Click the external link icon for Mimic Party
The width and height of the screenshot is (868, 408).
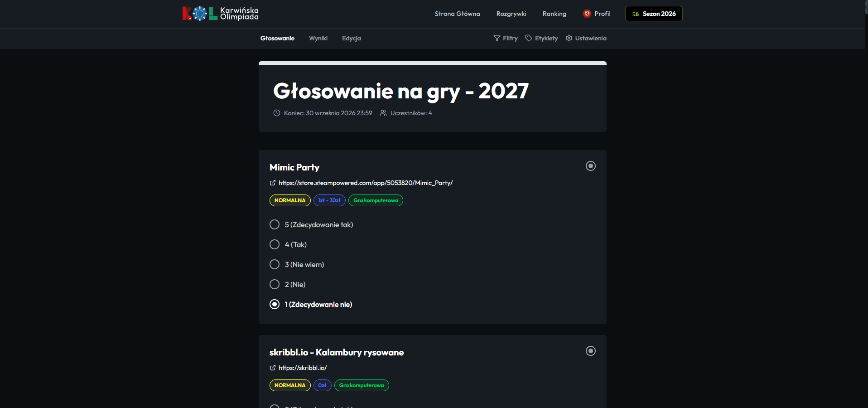273,183
